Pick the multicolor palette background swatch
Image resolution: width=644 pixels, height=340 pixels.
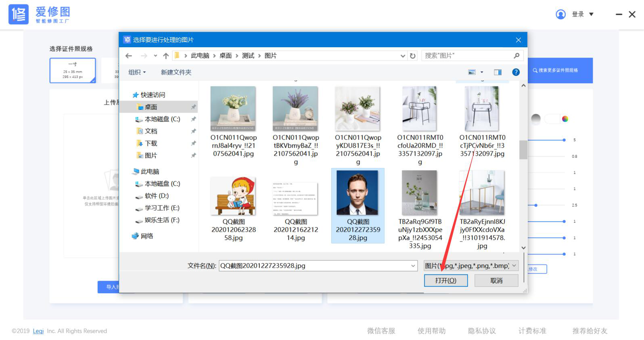[x=565, y=119]
